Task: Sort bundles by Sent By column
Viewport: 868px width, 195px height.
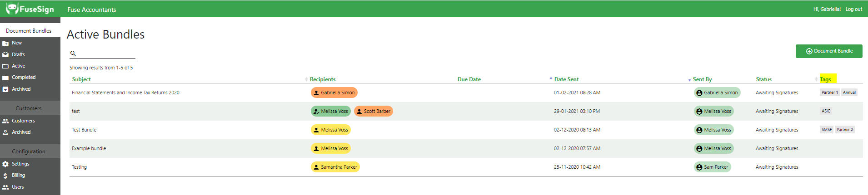Action: click(702, 79)
